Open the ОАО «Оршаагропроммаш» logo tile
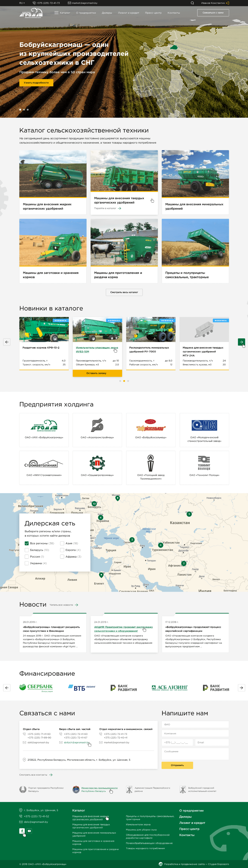Viewport: 248px width, 868px height. 97,468
